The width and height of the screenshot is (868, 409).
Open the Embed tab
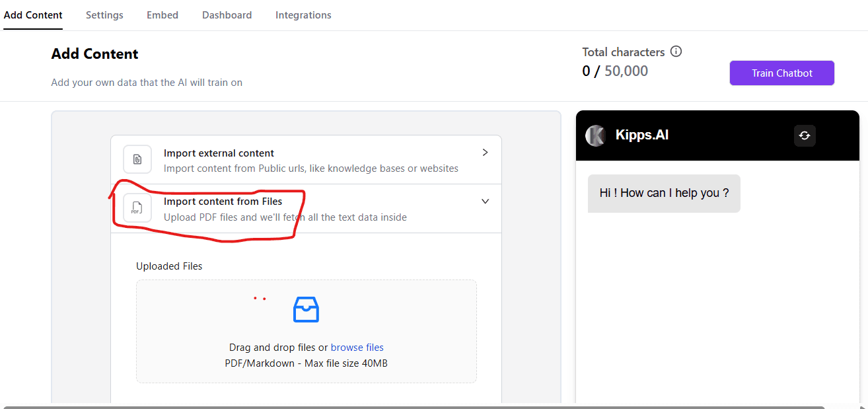point(163,15)
